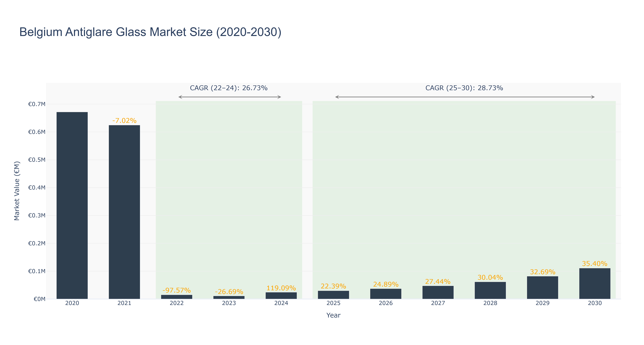The width and height of the screenshot is (644, 345).
Task: Click the 2030 market value bar
Action: click(x=595, y=284)
